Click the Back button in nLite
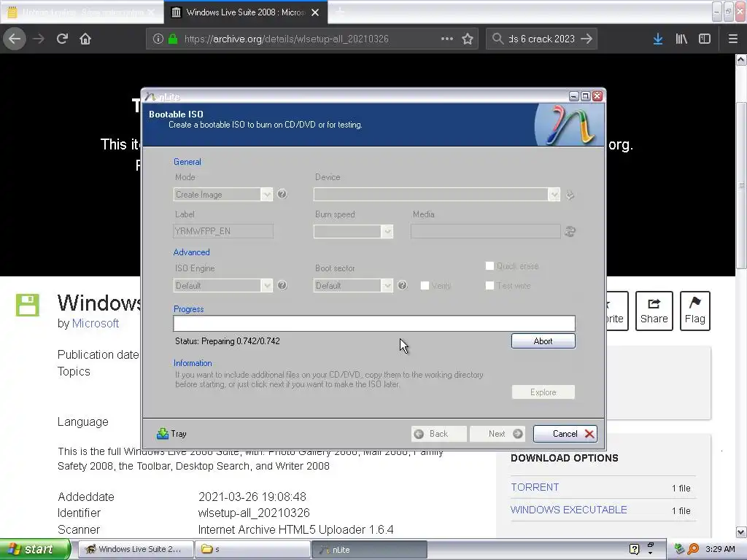Viewport: 747px width, 560px height. pos(438,433)
